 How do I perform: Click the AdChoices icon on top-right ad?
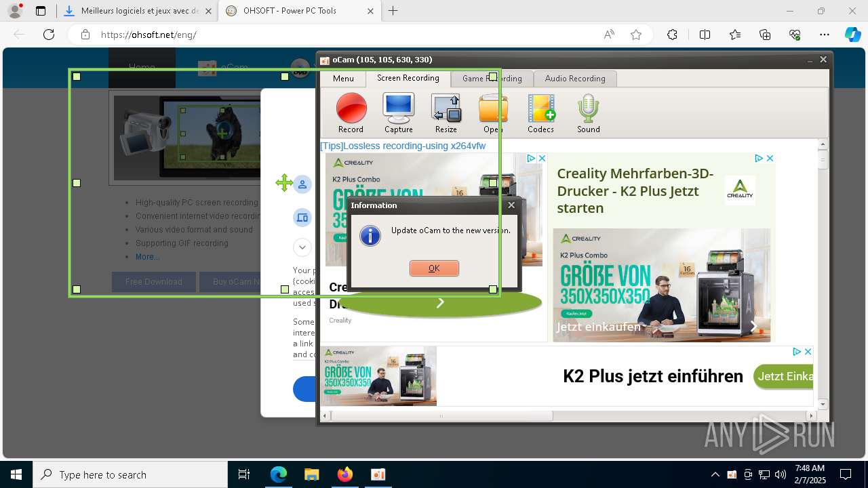click(759, 158)
